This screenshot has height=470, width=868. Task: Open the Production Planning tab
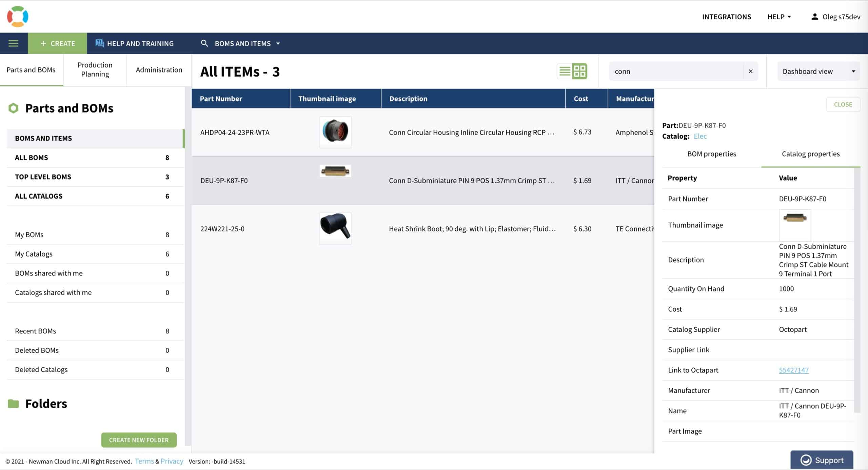95,69
